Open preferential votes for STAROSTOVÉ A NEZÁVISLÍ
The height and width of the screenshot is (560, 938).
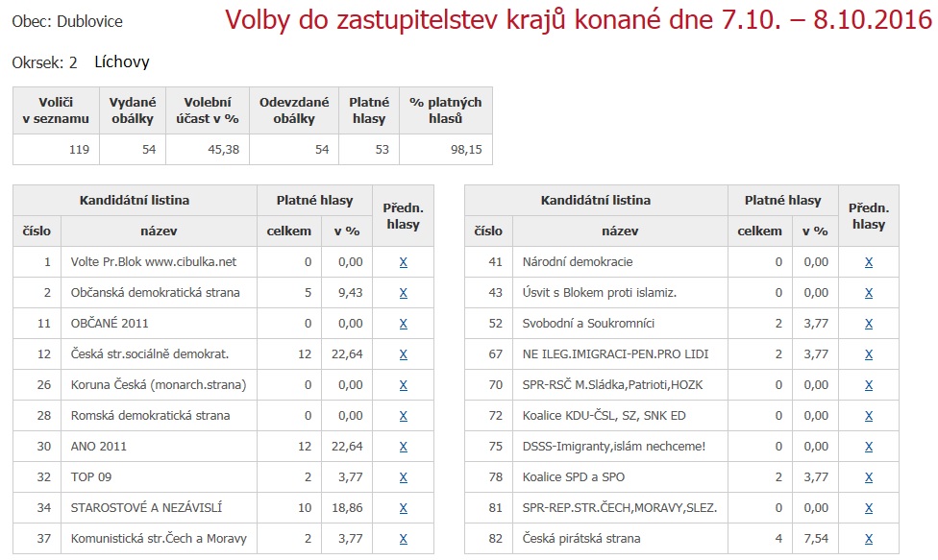(x=403, y=508)
